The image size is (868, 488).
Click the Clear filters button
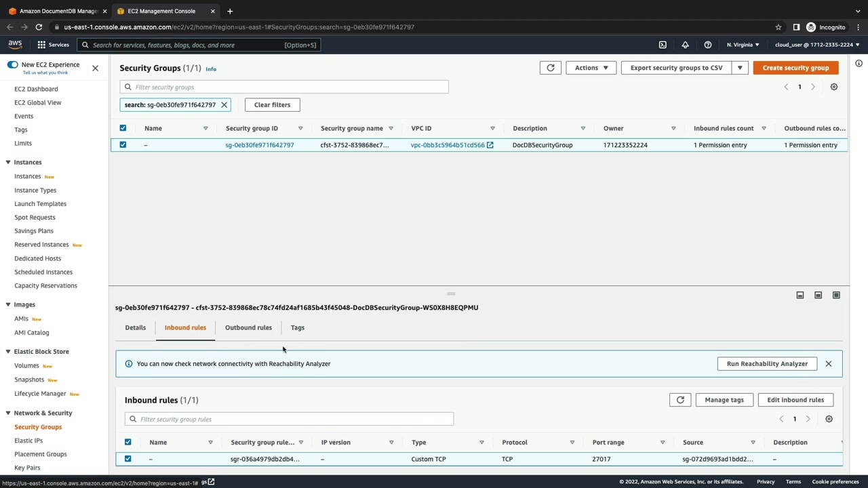[x=272, y=105]
